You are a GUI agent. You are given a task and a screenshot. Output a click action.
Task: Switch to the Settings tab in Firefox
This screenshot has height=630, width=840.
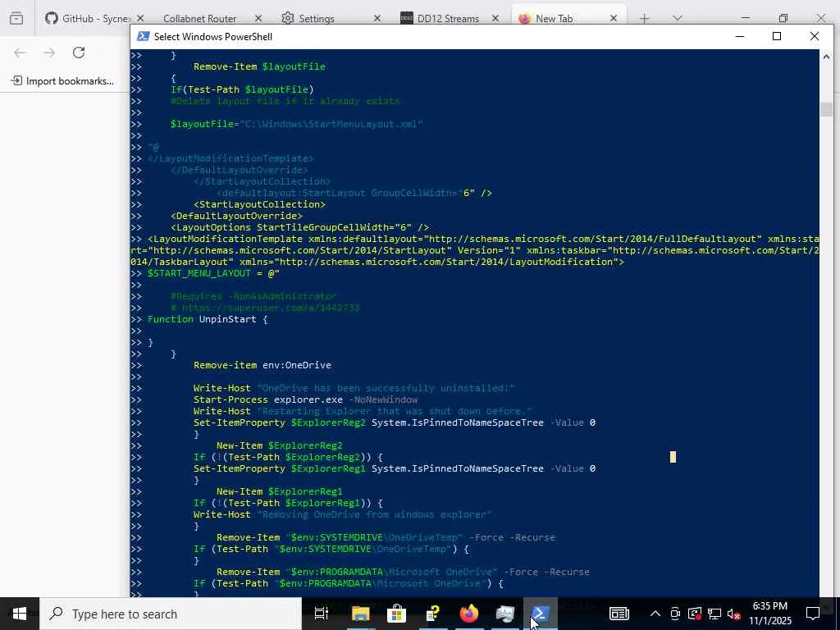(x=316, y=18)
